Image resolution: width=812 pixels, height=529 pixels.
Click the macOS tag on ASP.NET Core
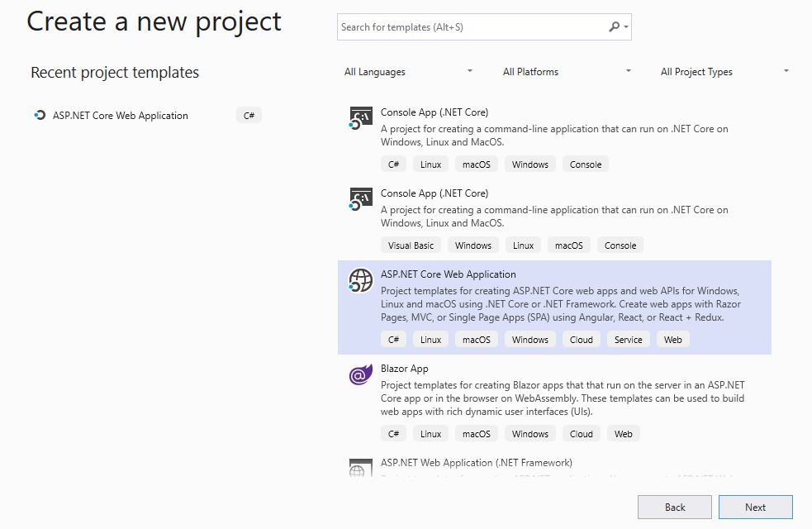tap(476, 340)
